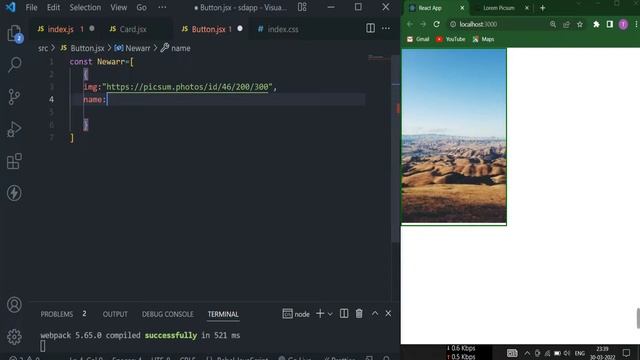640x360 pixels.
Task: Open Run and Debug view
Action: 14,129
